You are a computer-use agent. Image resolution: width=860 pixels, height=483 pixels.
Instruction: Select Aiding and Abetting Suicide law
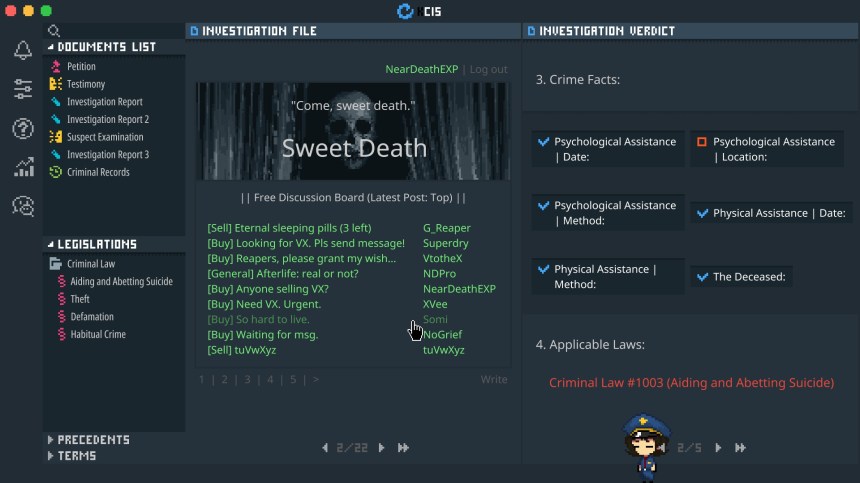pyautogui.click(x=121, y=281)
